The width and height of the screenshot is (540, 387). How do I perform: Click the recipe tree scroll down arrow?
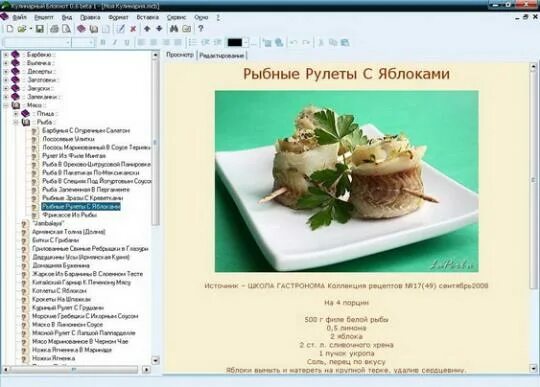point(155,360)
